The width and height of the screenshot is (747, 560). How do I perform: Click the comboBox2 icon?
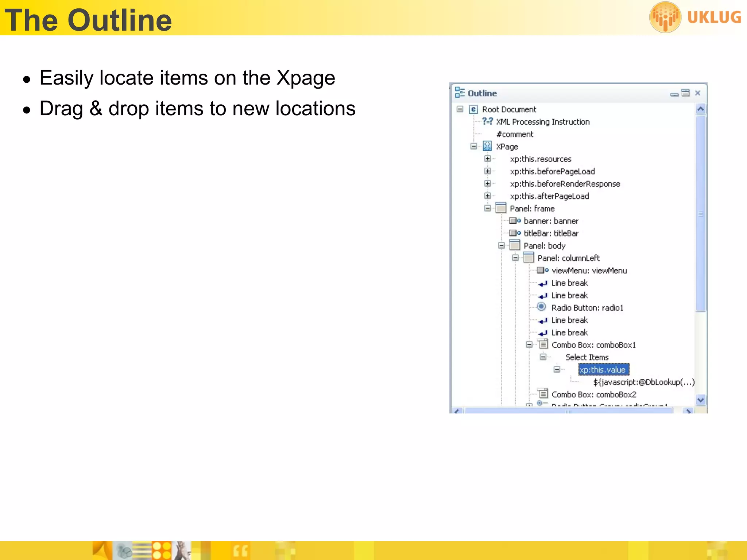point(543,393)
